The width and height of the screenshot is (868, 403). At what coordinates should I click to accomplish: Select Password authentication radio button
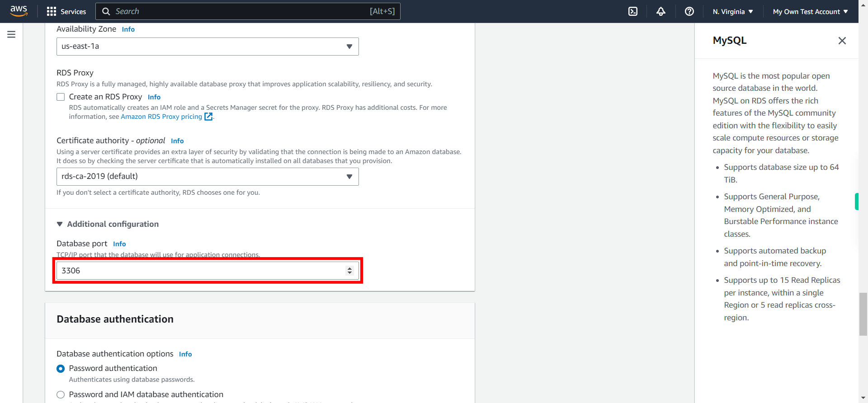(61, 369)
